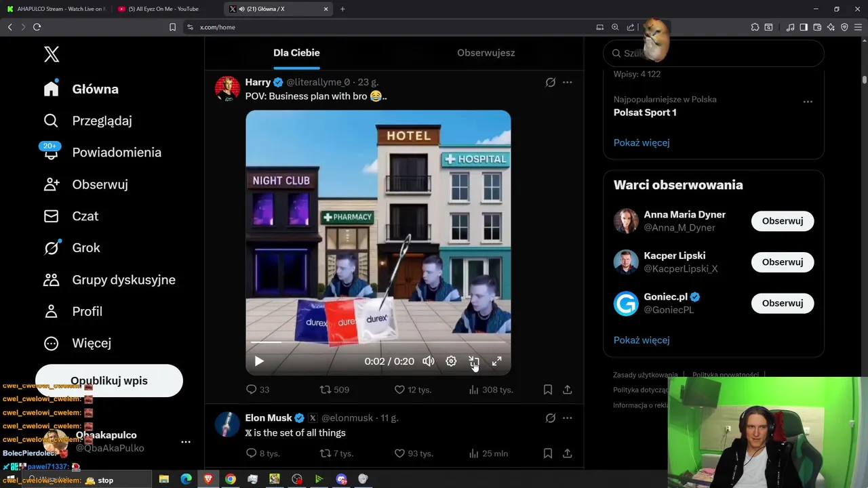Toggle picture-in-picture for the video
The width and height of the screenshot is (868, 488).
(474, 361)
